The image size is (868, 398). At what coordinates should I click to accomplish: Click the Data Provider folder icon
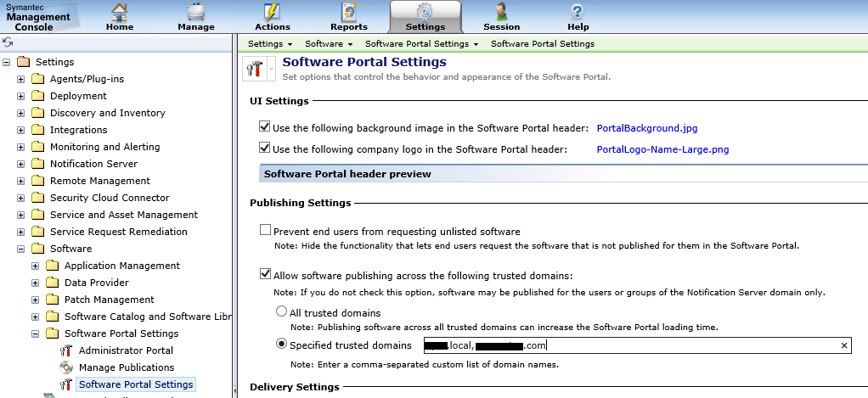pyautogui.click(x=52, y=283)
